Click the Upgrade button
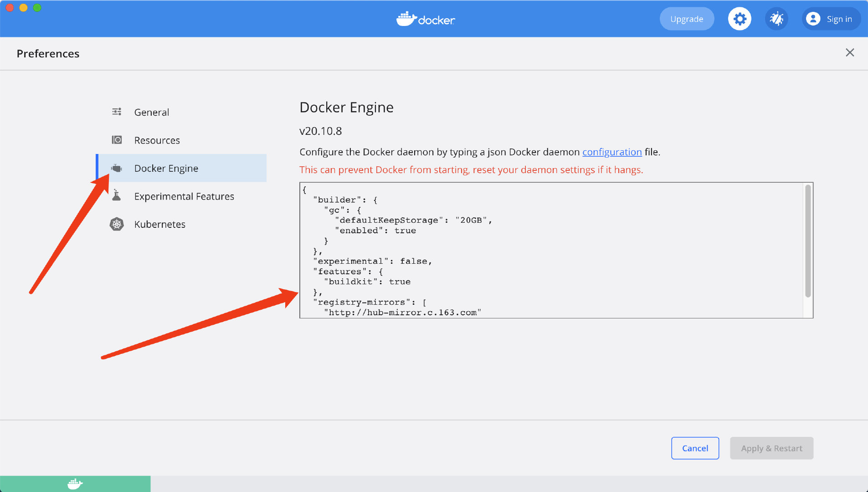This screenshot has height=492, width=868. coord(687,19)
